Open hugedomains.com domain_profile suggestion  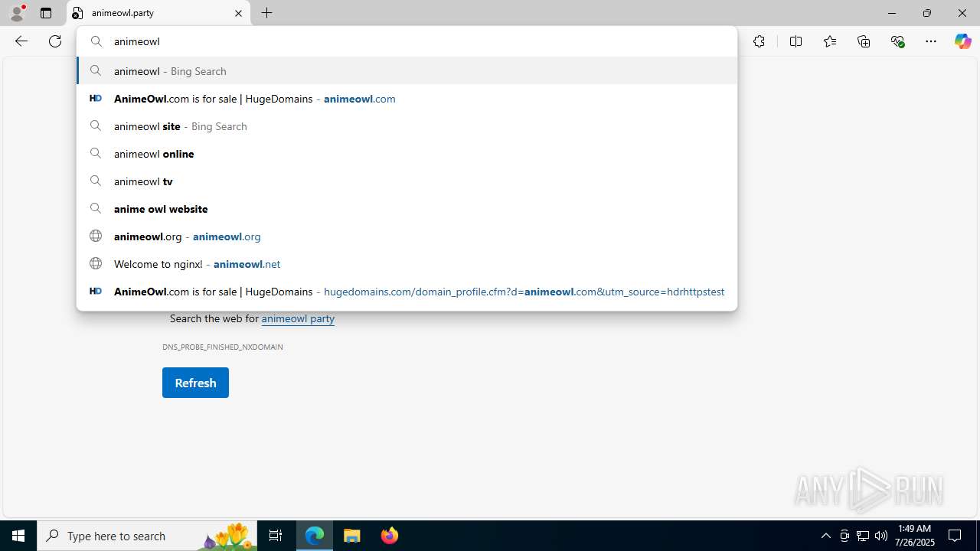pos(407,292)
